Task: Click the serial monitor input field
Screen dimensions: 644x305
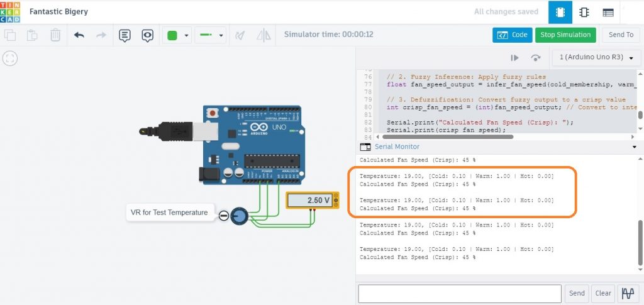Action: tap(460, 294)
